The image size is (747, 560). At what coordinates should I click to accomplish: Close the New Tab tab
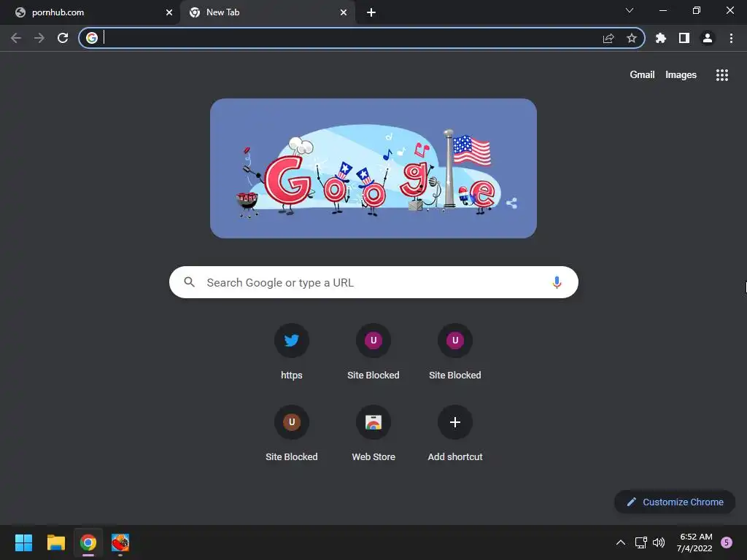(344, 12)
